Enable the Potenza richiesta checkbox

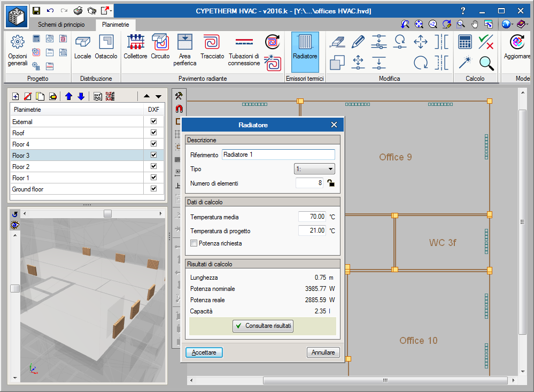point(194,243)
